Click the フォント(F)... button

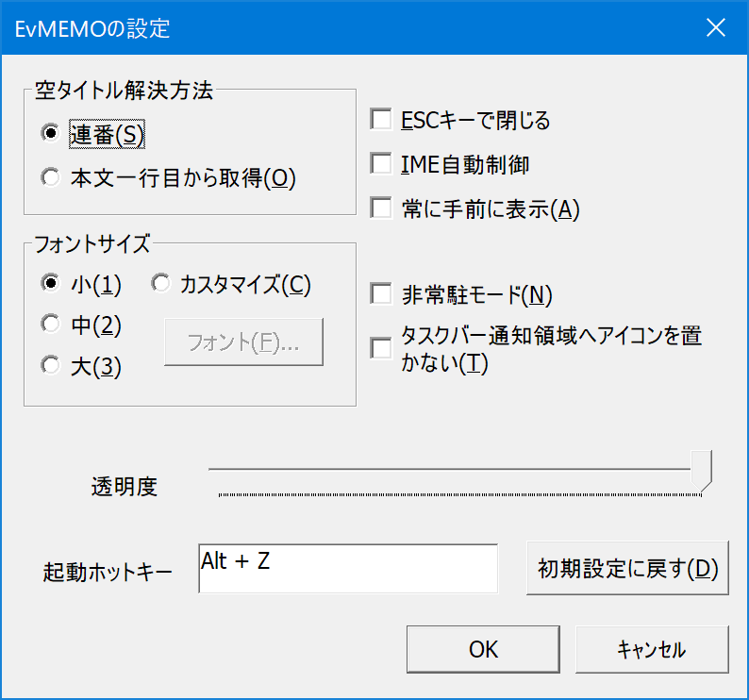click(243, 342)
